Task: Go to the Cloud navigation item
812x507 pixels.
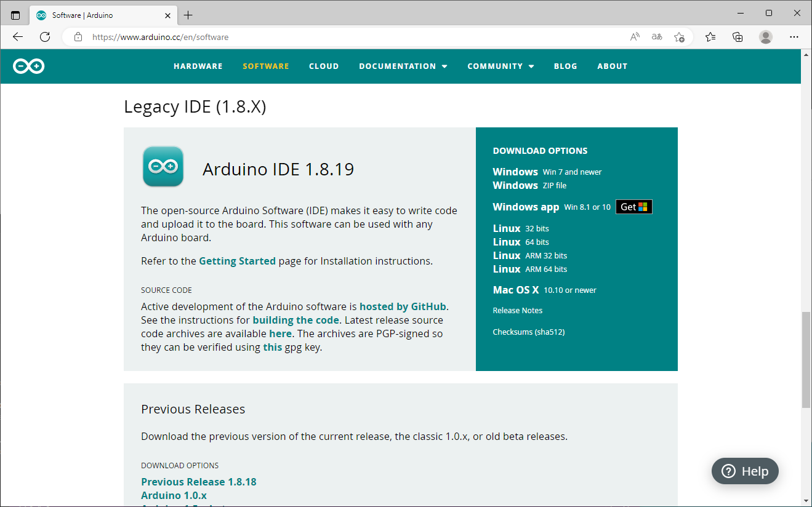Action: 324,66
